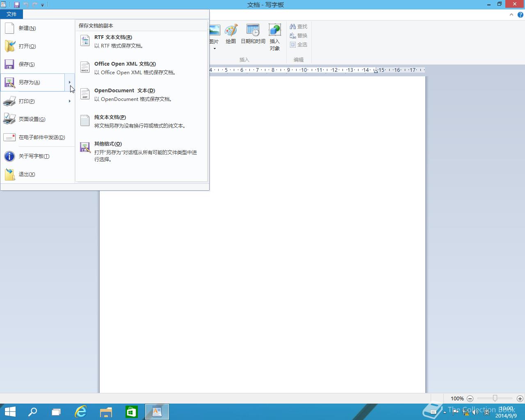
Task: Click quick access Save icon in title bar
Action: tap(17, 5)
